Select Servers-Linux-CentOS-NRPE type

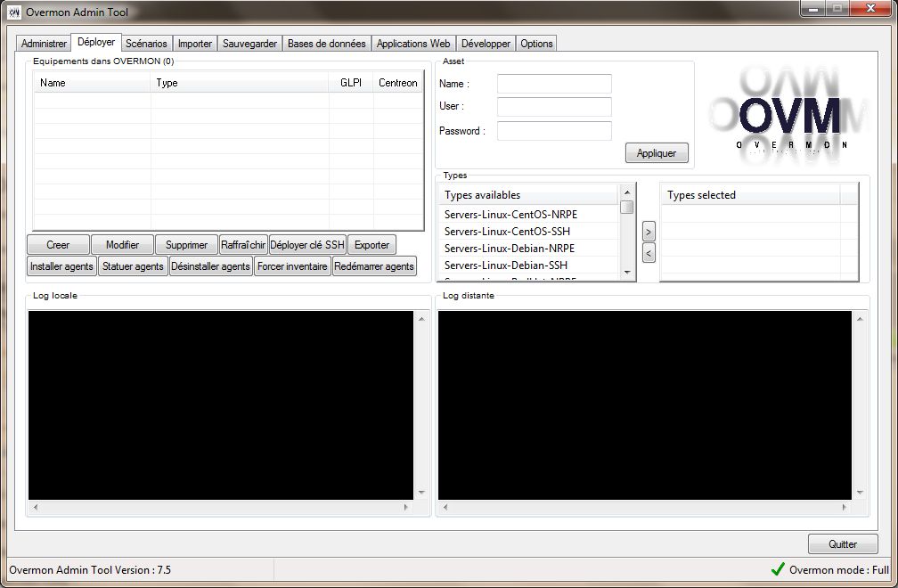click(x=510, y=214)
